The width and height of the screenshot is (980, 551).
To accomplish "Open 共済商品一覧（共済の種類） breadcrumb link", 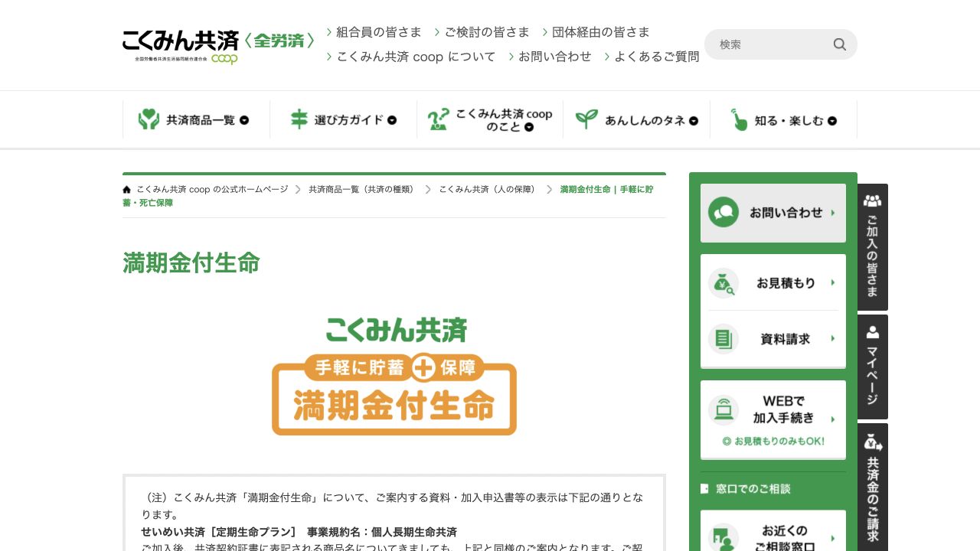I will (361, 189).
